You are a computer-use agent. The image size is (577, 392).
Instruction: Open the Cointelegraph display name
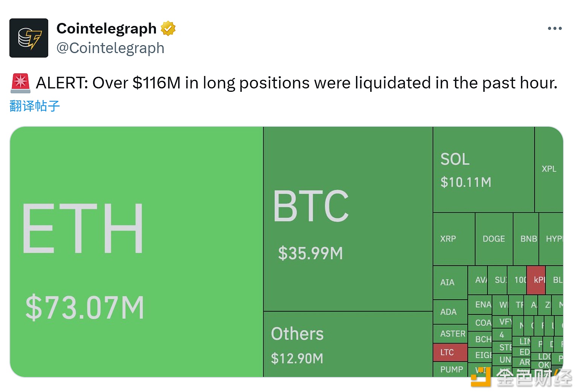107,29
